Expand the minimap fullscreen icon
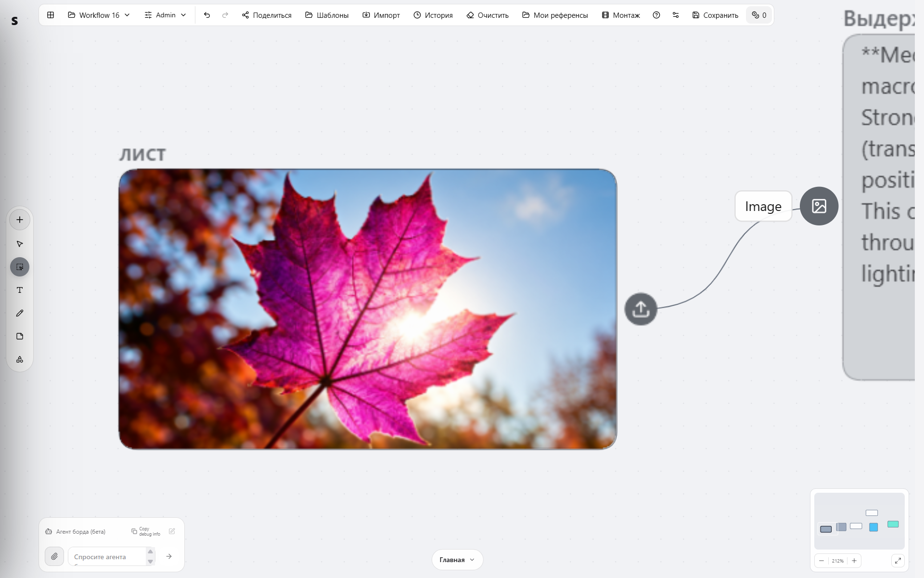Viewport: 924px width, 578px height. coord(898,561)
